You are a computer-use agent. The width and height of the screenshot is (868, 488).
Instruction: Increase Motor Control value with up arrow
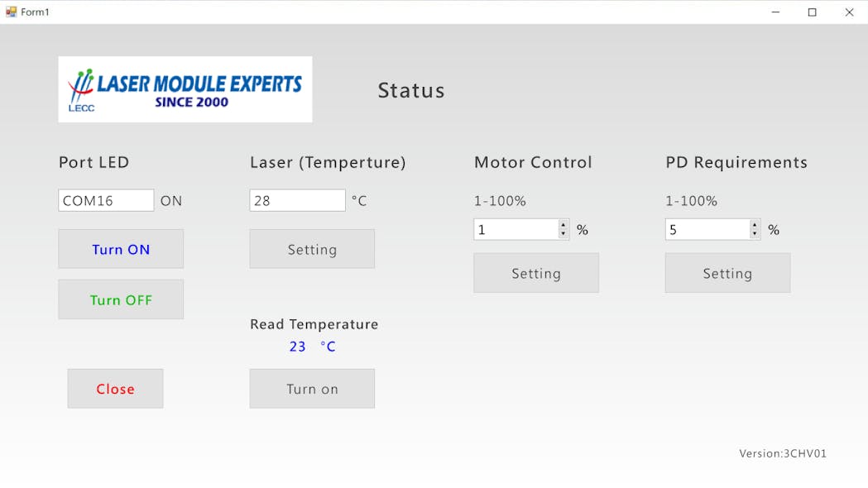[x=563, y=224]
